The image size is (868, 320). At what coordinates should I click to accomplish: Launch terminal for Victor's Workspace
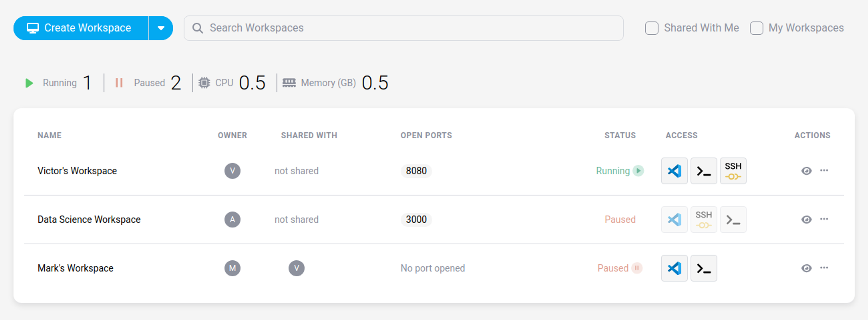(704, 171)
